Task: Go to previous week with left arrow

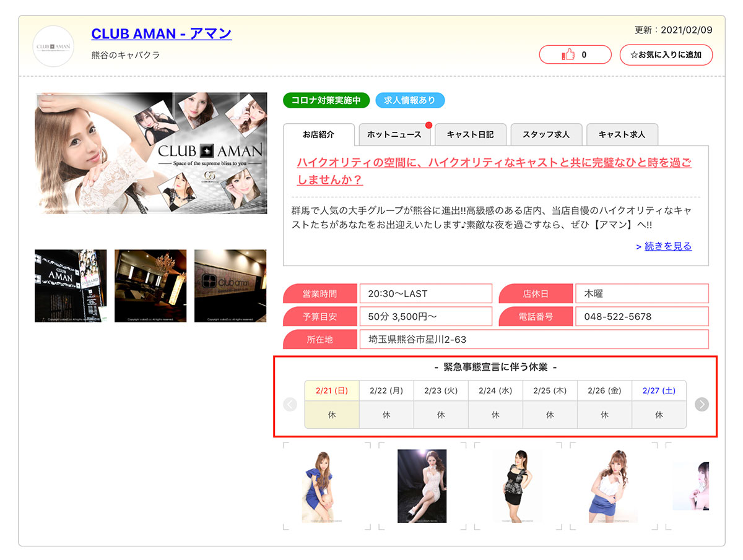Action: pos(290,404)
